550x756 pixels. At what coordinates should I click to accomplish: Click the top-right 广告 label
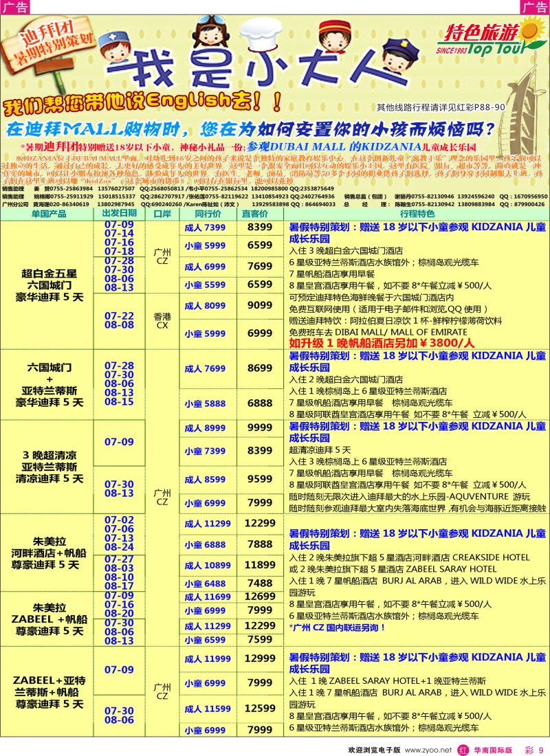[535, 8]
